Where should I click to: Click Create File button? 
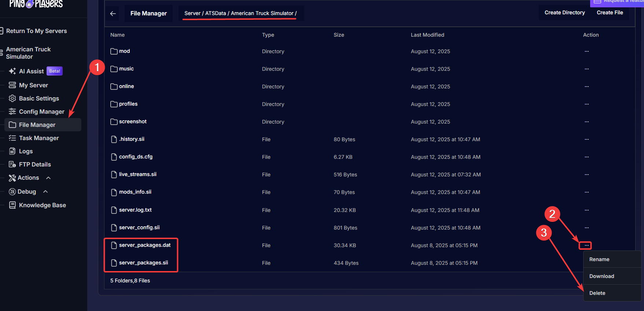pyautogui.click(x=610, y=12)
